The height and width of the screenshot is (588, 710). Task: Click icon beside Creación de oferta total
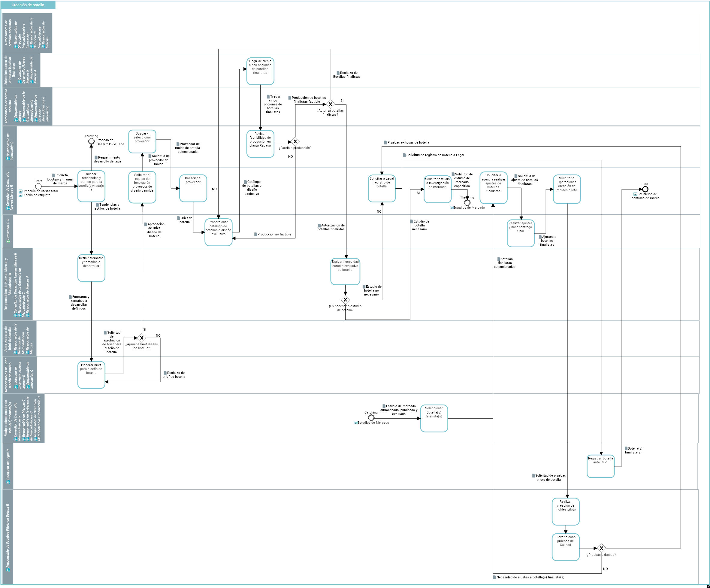pyautogui.click(x=20, y=191)
